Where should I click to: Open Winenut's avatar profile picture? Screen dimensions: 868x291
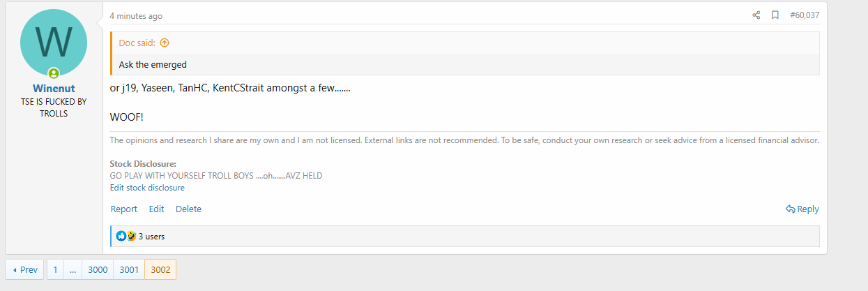tap(54, 43)
